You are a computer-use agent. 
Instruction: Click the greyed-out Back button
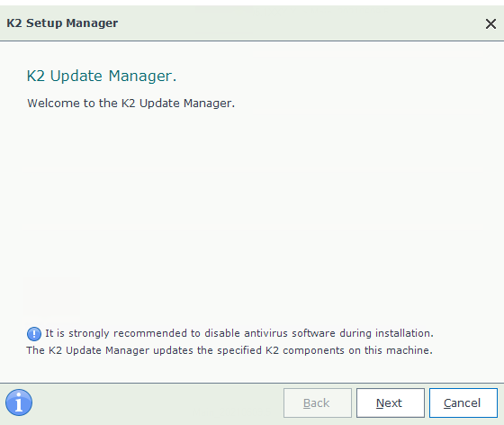(x=317, y=402)
